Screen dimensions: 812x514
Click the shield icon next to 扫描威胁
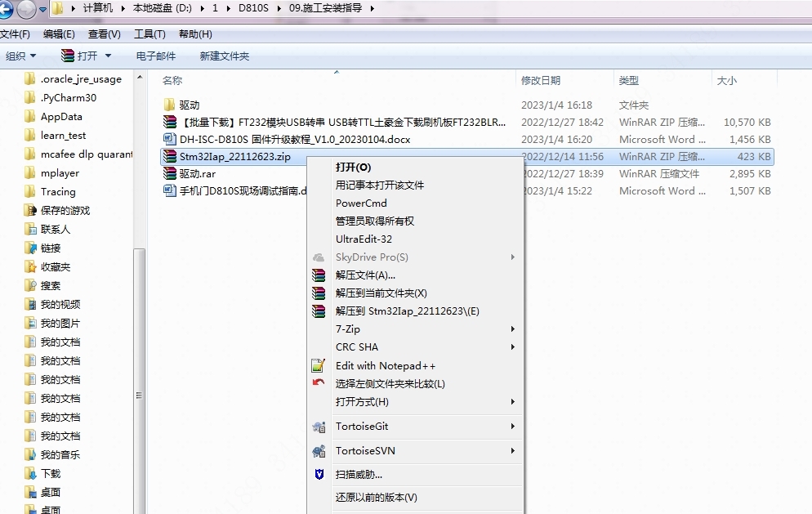pyautogui.click(x=319, y=474)
